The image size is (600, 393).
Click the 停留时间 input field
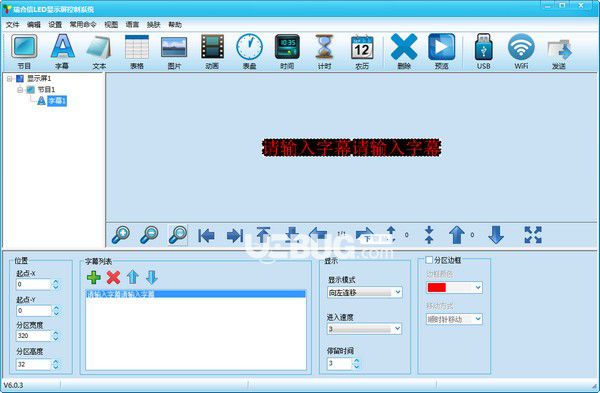pos(339,363)
